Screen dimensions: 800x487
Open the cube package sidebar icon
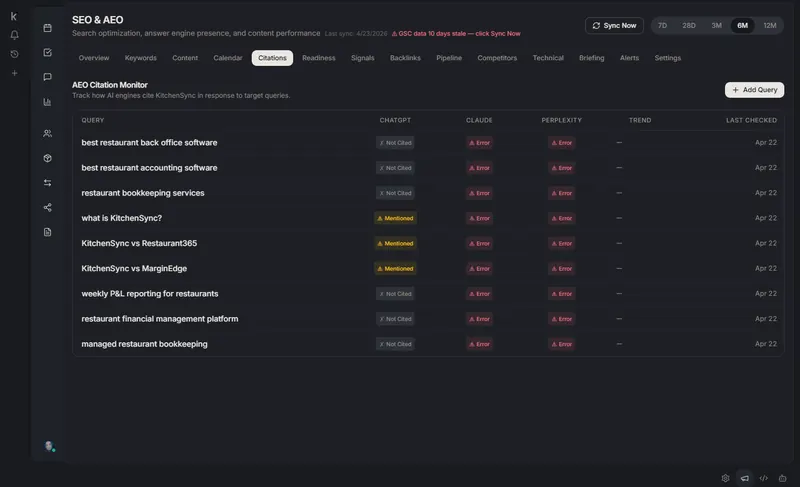click(x=47, y=158)
